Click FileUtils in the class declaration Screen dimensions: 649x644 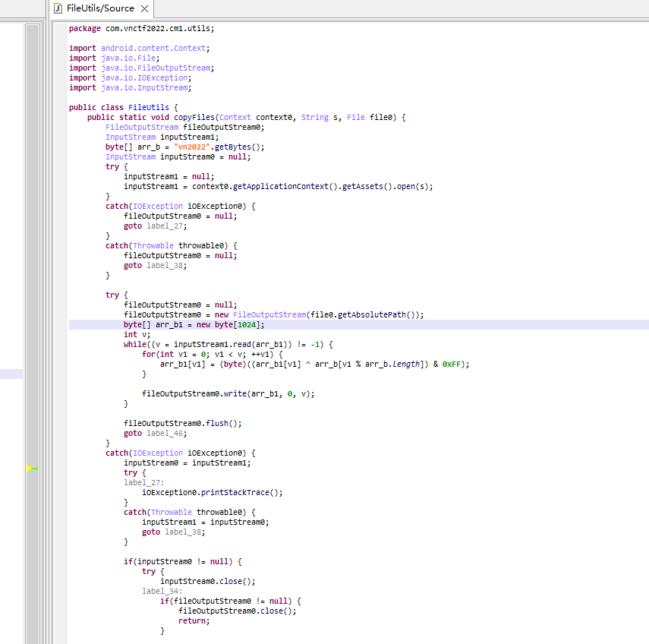[x=148, y=107]
